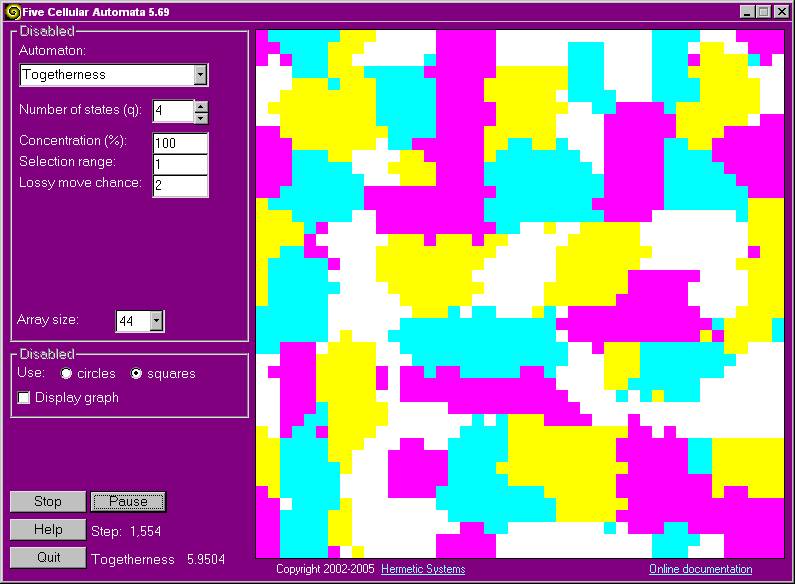Increase number of states with up arrow

[x=200, y=106]
